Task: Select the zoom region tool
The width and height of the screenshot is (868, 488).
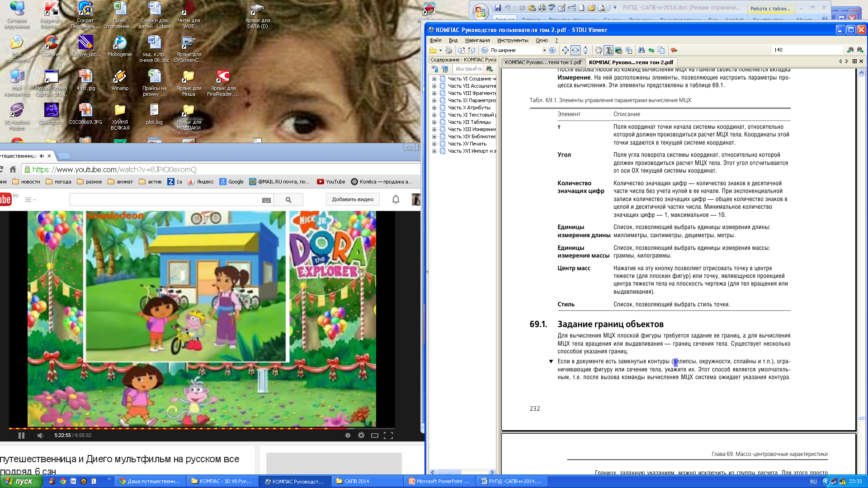Action: (629, 50)
